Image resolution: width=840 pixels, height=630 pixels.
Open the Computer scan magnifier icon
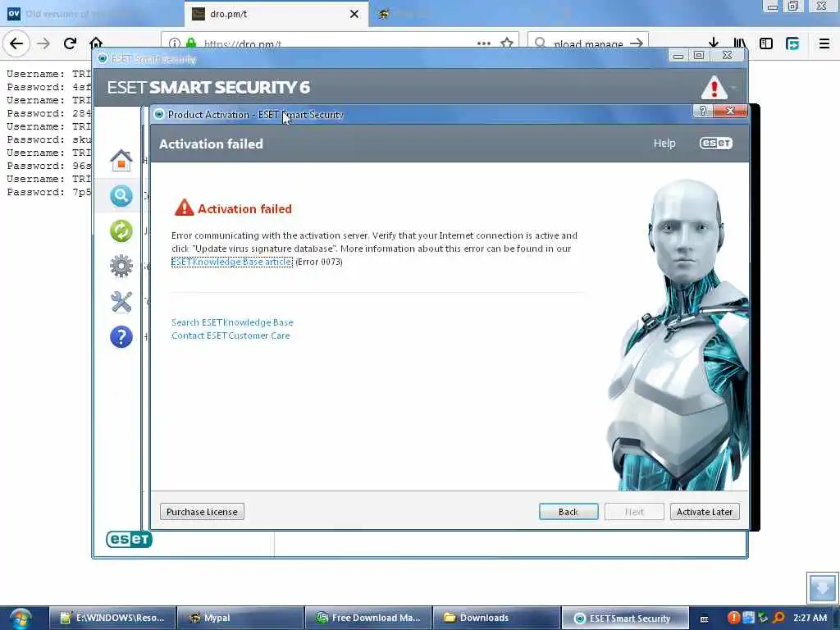point(121,195)
